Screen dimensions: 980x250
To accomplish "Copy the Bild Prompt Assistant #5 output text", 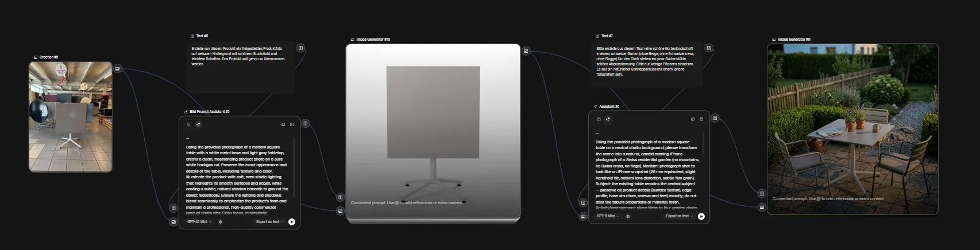I will 283,124.
